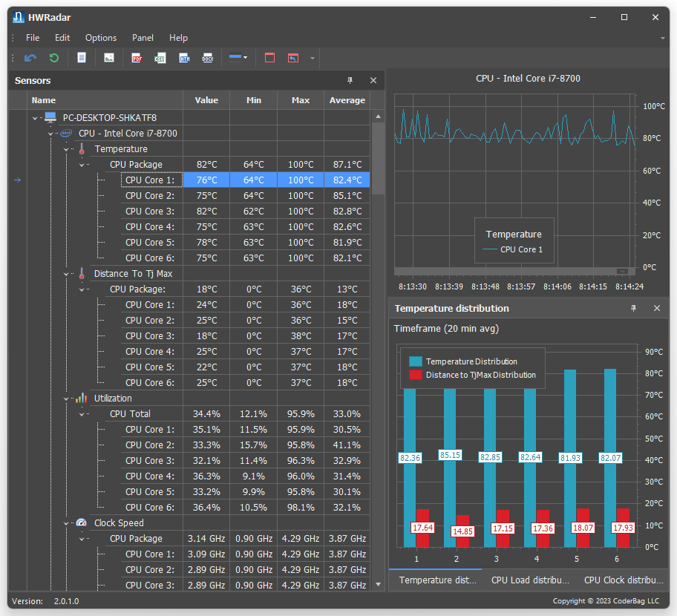Click the computer icon beside PC-DESKTOP-SHKATF8

point(50,117)
